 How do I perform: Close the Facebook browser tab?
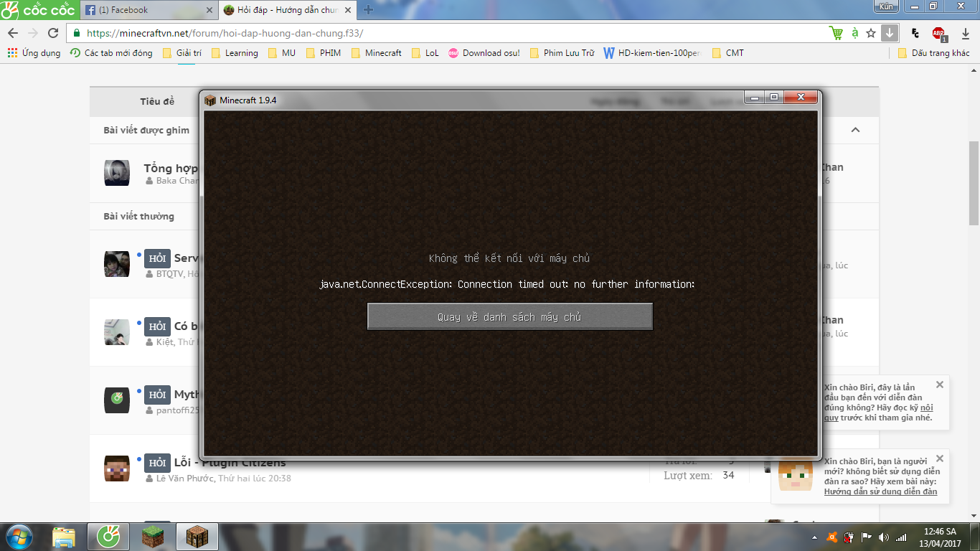click(x=209, y=10)
